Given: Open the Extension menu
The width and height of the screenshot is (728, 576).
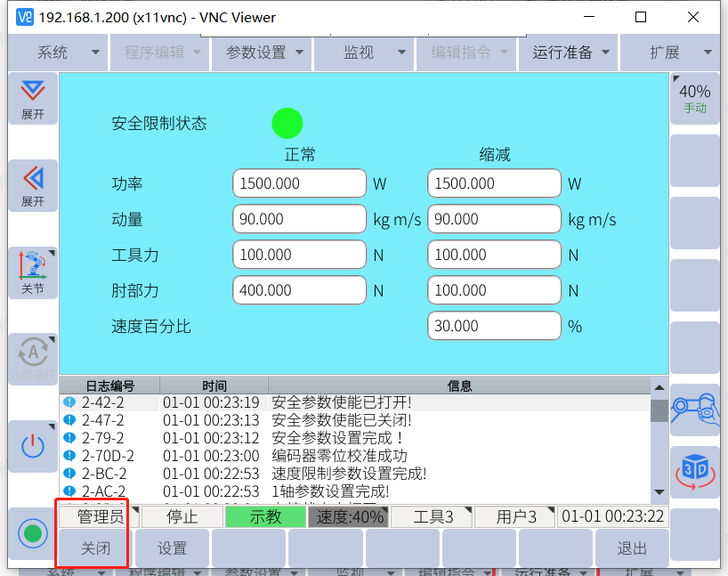Looking at the screenshot, I should pyautogui.click(x=673, y=53).
